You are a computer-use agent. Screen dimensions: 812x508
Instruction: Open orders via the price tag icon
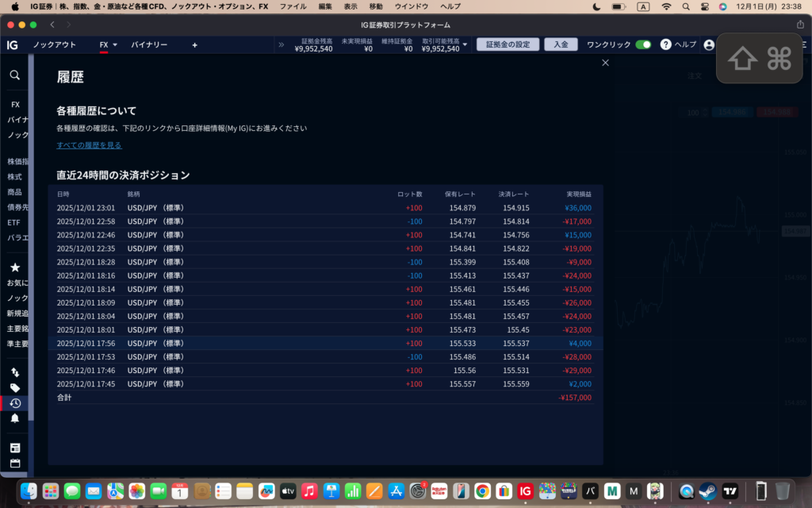14,388
